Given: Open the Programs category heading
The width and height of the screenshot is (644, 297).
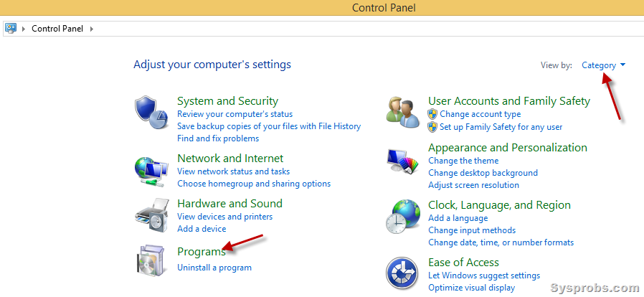Looking at the screenshot, I should (x=202, y=251).
